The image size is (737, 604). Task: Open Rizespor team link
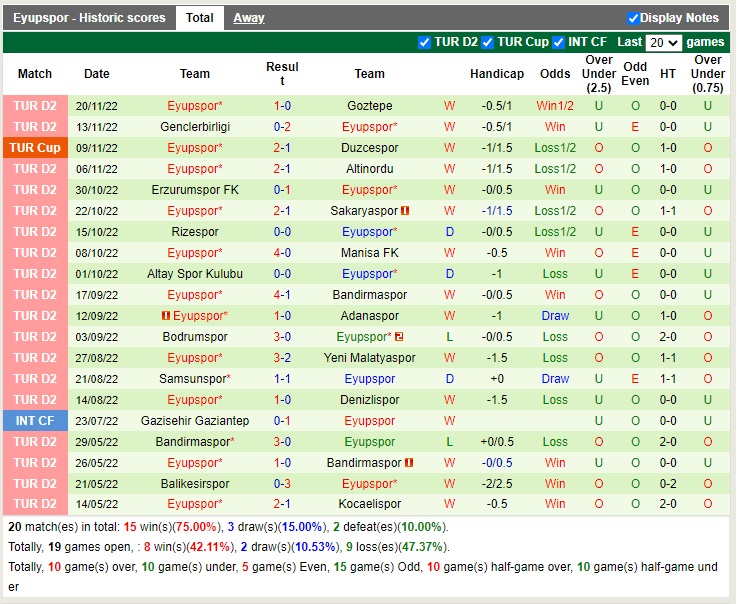(195, 232)
